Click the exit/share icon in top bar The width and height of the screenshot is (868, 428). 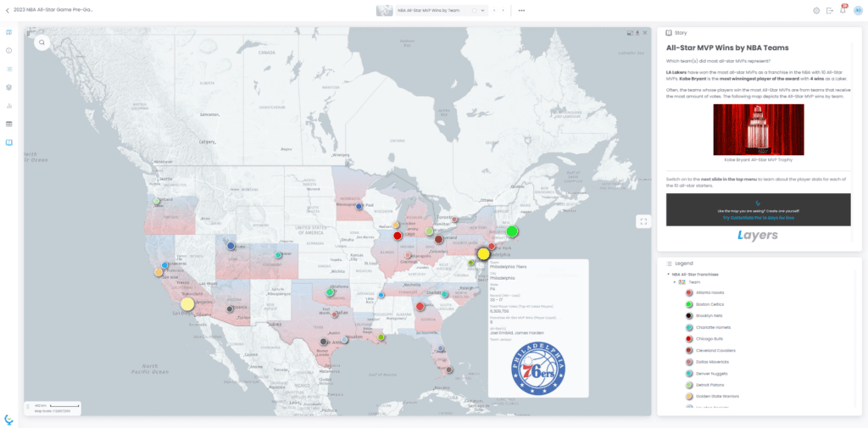(829, 10)
